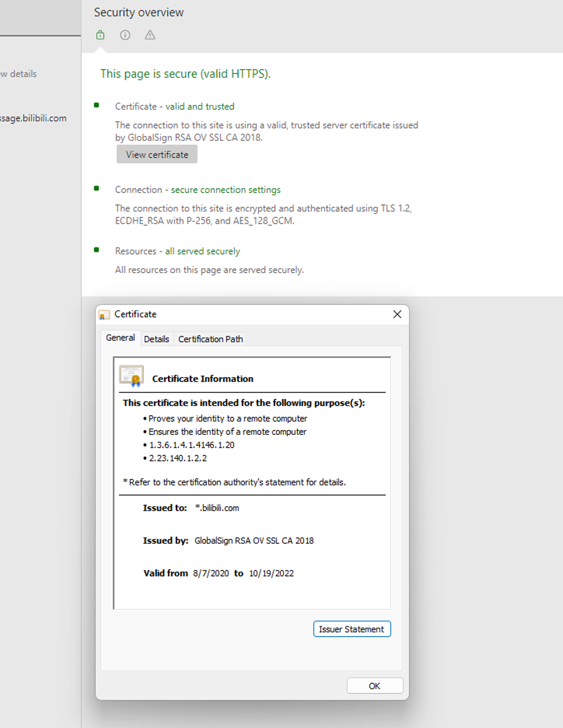The width and height of the screenshot is (563, 728).
Task: Click the OID '2.23.140.1.2.2' line
Action: tap(178, 458)
